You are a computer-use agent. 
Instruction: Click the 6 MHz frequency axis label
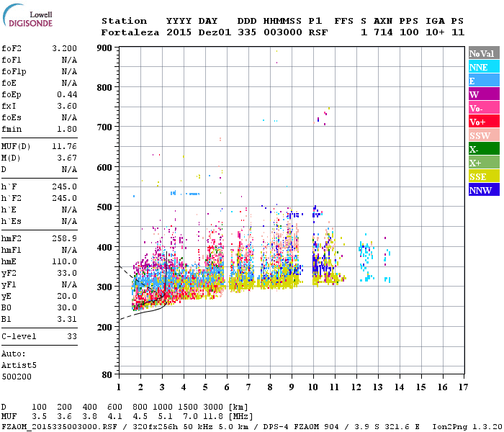[227, 387]
